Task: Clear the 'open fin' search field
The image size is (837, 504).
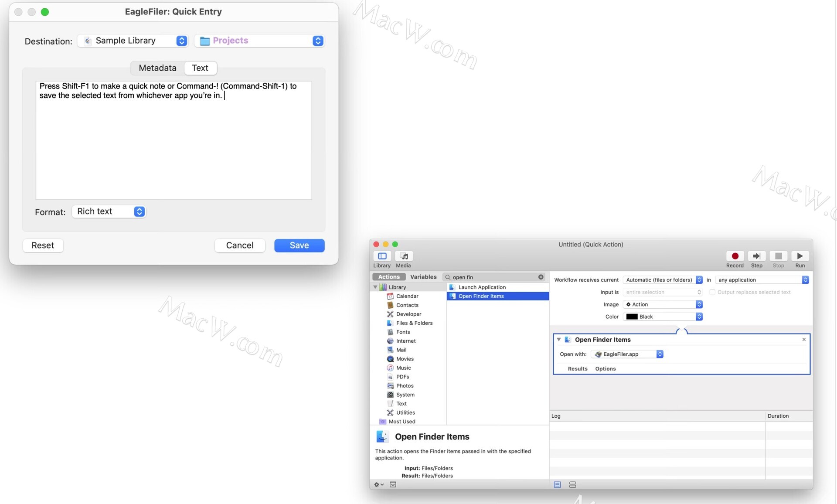Action: pyautogui.click(x=541, y=277)
